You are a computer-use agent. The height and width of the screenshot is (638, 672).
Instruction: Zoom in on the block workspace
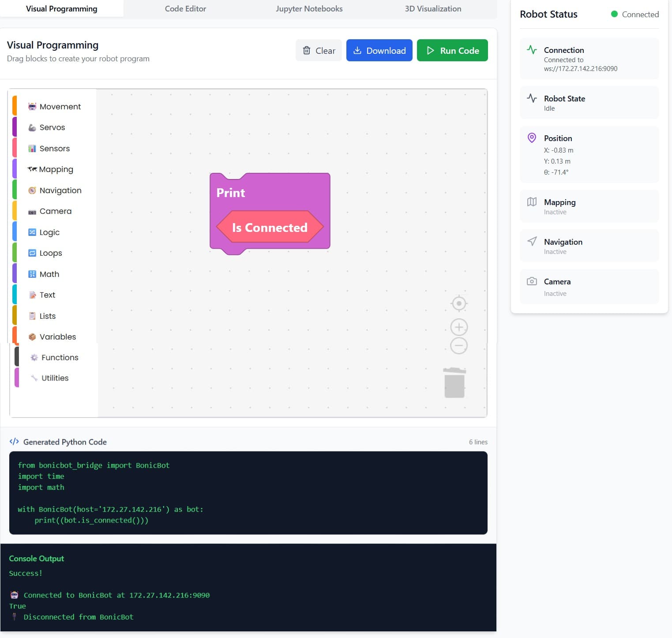point(459,327)
